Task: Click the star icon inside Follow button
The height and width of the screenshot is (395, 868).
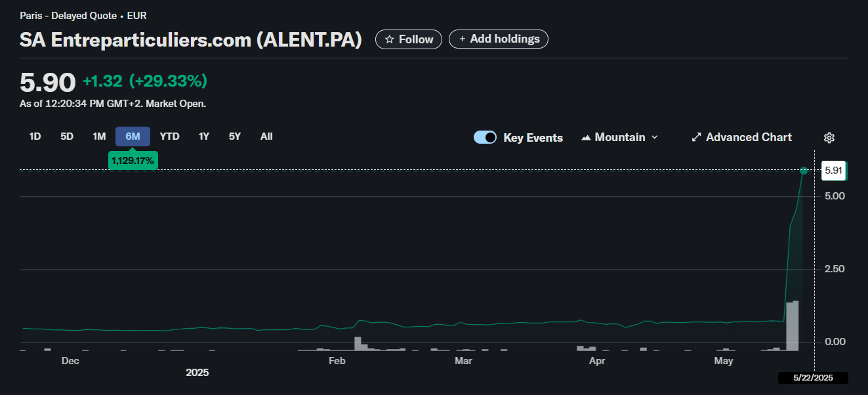Action: coord(390,39)
